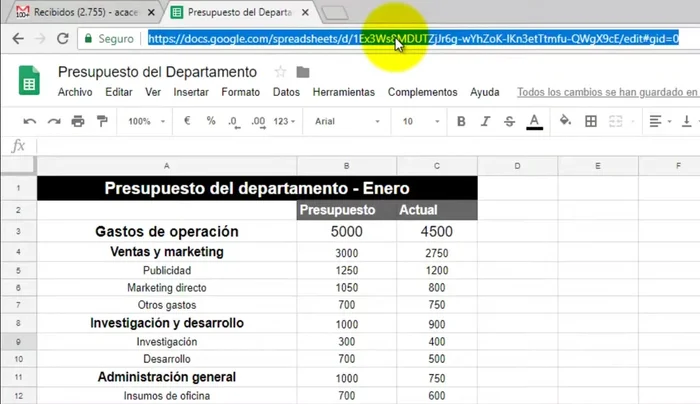700x404 pixels.
Task: Open the 123 number format dropdown
Action: click(x=284, y=121)
